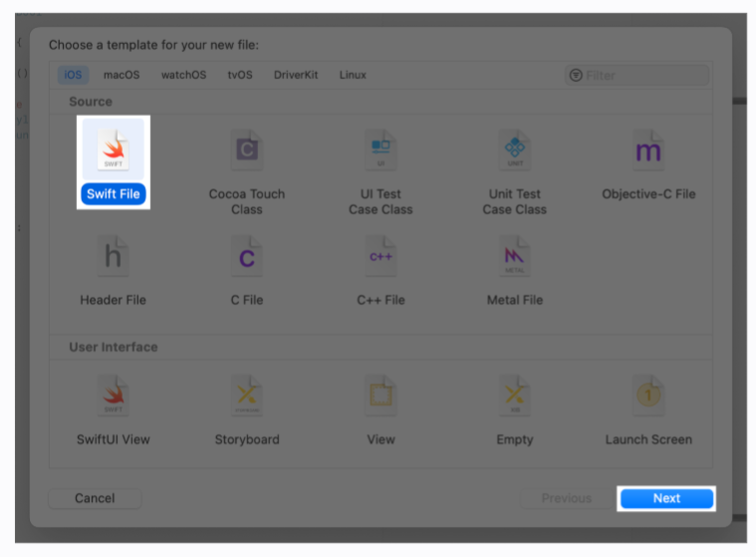Select the Launch Screen template
Image resolution: width=756 pixels, height=557 pixels.
pyautogui.click(x=648, y=411)
